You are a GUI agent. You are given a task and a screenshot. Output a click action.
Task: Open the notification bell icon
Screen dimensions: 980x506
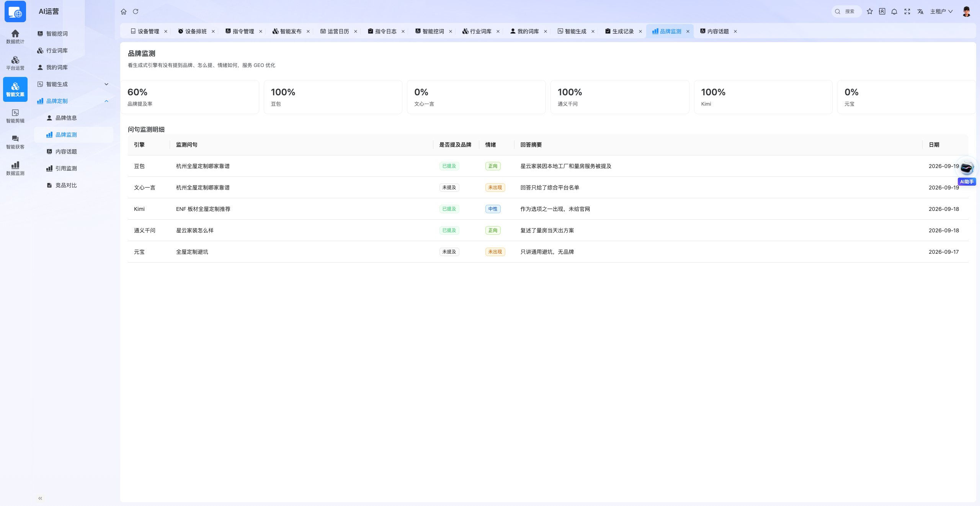click(894, 11)
